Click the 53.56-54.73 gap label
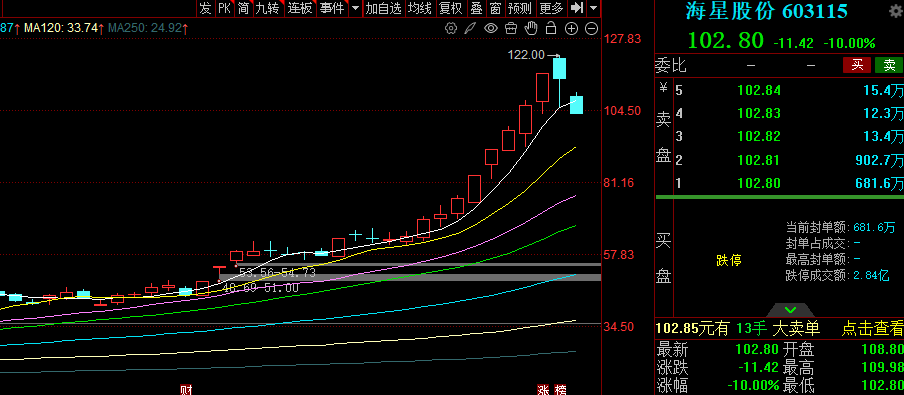The width and height of the screenshot is (904, 395). (277, 273)
